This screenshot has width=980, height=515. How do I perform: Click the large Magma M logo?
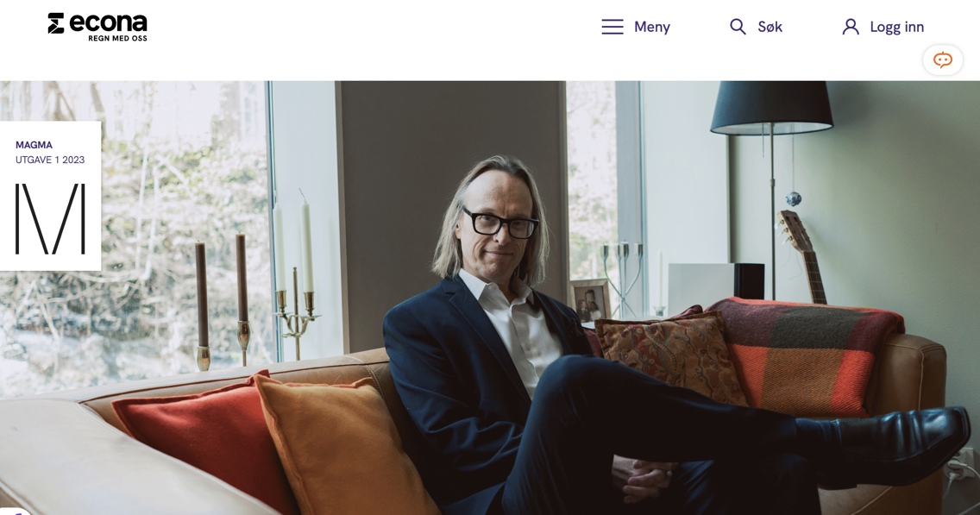(x=50, y=219)
